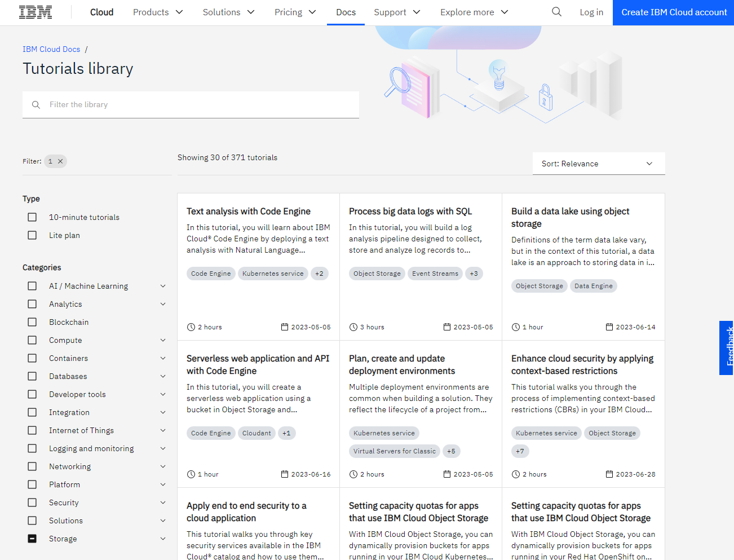Expand the Internet of Things chevron
This screenshot has width=734, height=560.
click(x=163, y=430)
